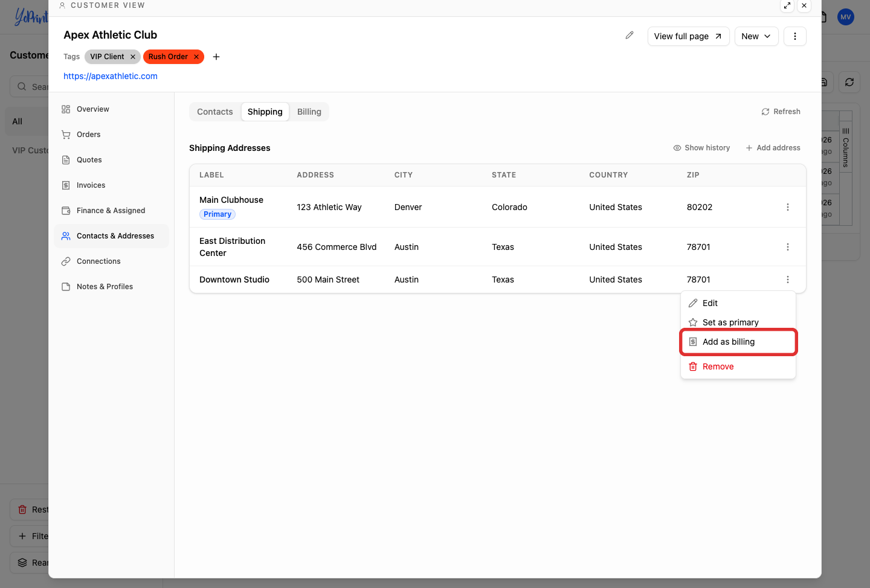Click the East Distribution Center label

233,247
